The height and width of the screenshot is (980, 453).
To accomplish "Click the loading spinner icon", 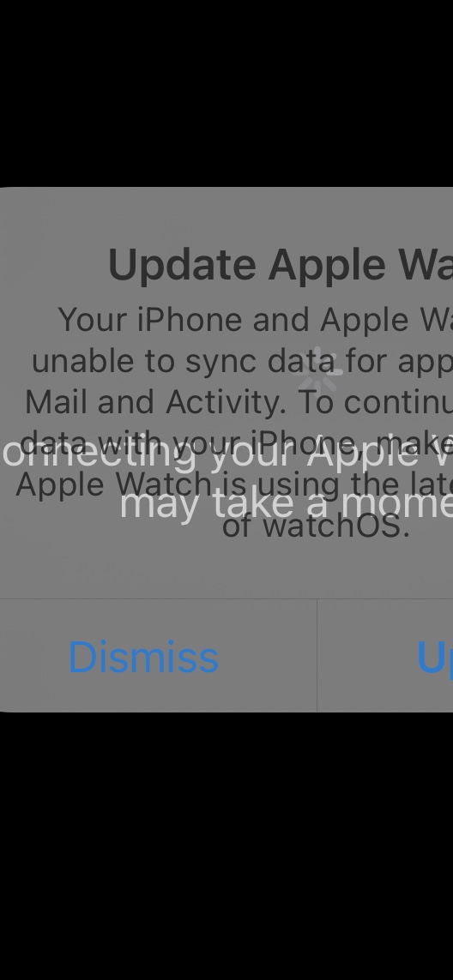I will [320, 369].
